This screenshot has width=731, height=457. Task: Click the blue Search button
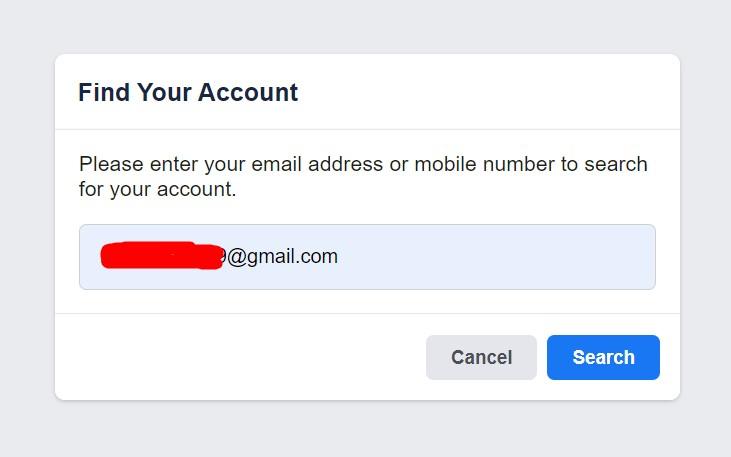click(603, 357)
